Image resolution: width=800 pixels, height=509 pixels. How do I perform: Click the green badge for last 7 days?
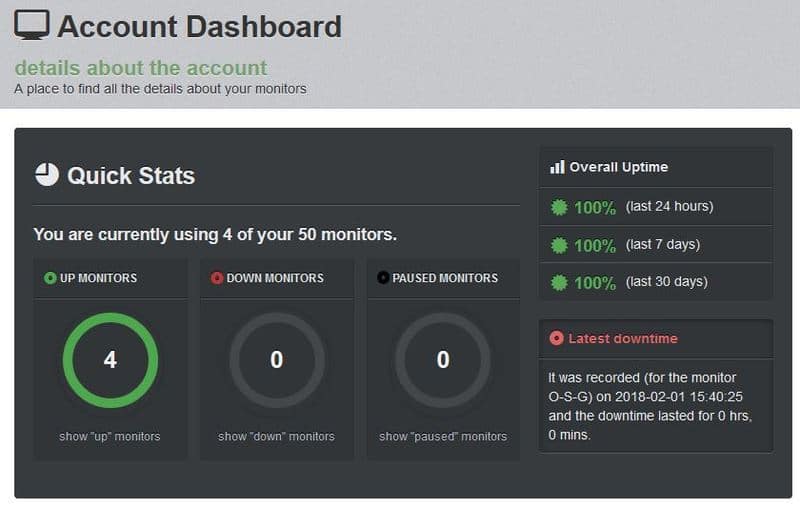tap(559, 245)
